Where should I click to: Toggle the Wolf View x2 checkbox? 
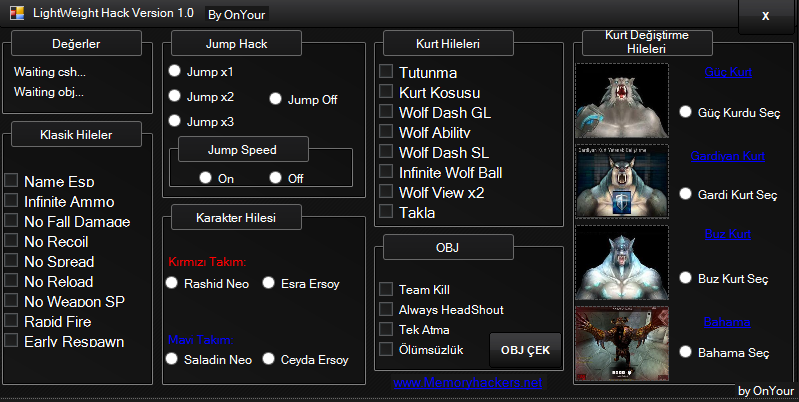click(x=386, y=192)
